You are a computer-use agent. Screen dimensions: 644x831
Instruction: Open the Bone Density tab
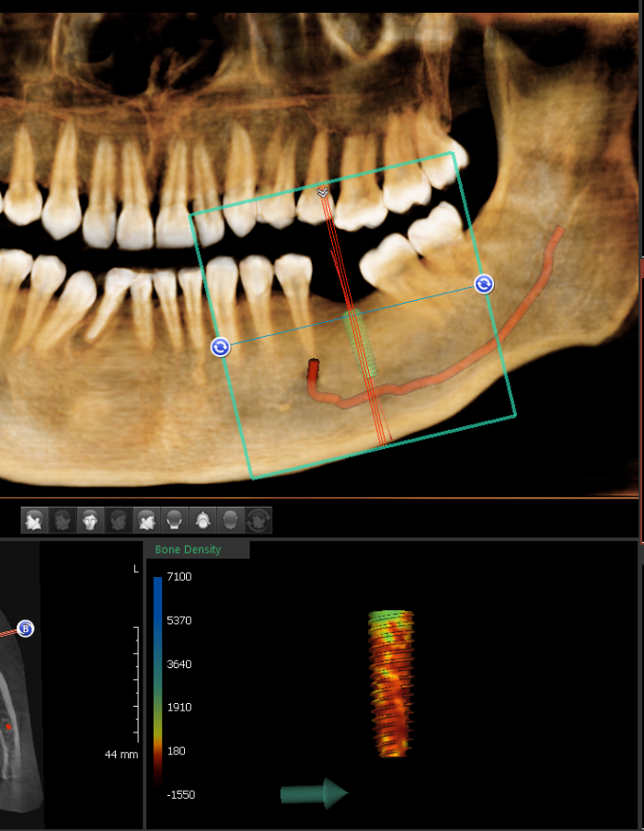[x=189, y=549]
